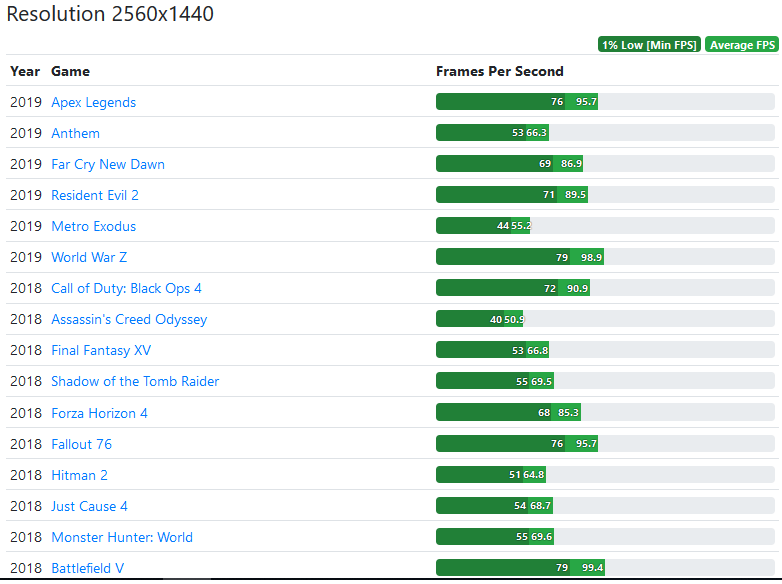Screen dimensions: 782x584
Task: Open Call of Duty: Black Ops 4 link
Action: coord(126,288)
